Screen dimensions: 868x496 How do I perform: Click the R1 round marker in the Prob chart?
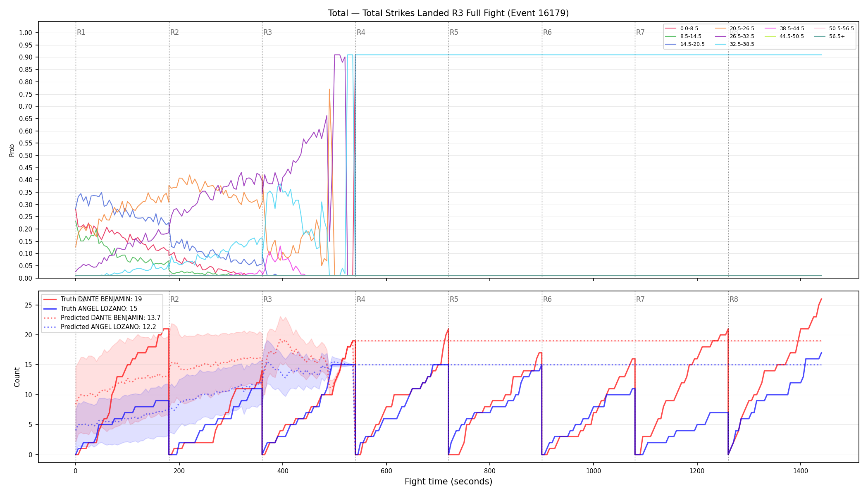tap(81, 32)
